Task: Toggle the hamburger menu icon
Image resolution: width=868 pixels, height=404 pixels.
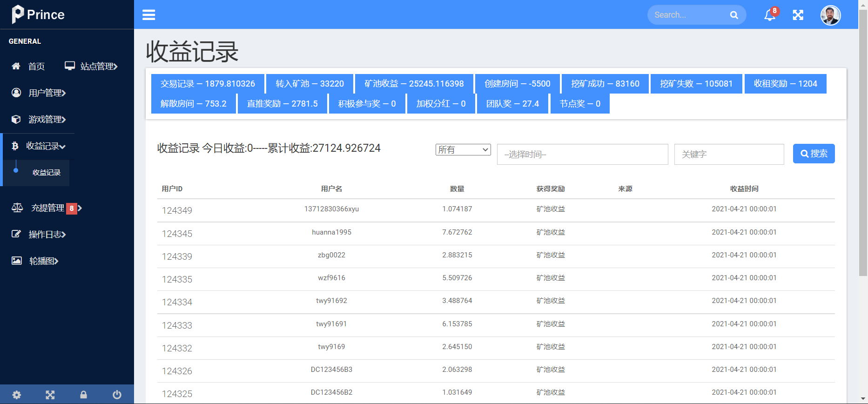Action: click(148, 15)
